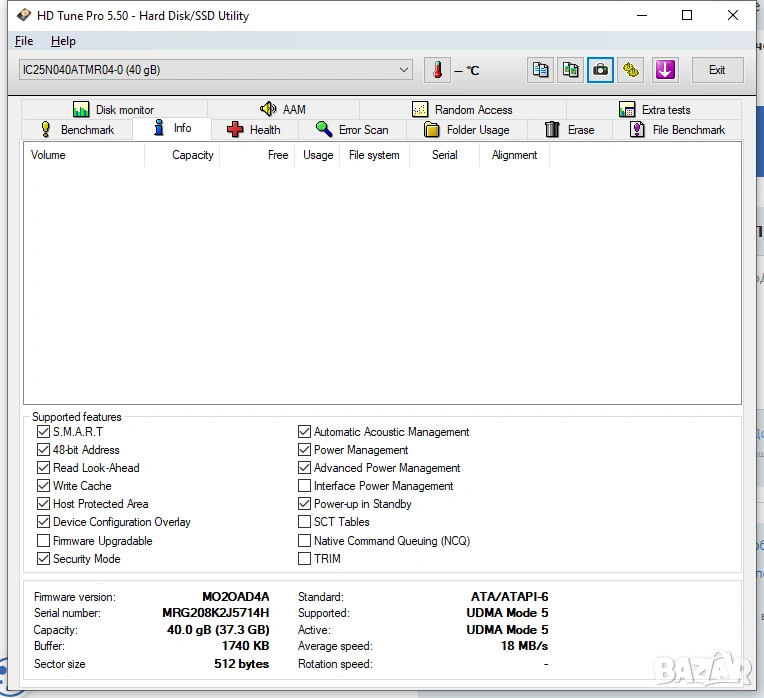Click the copy screenshot to clipboard icon
764x698 pixels.
[x=570, y=70]
